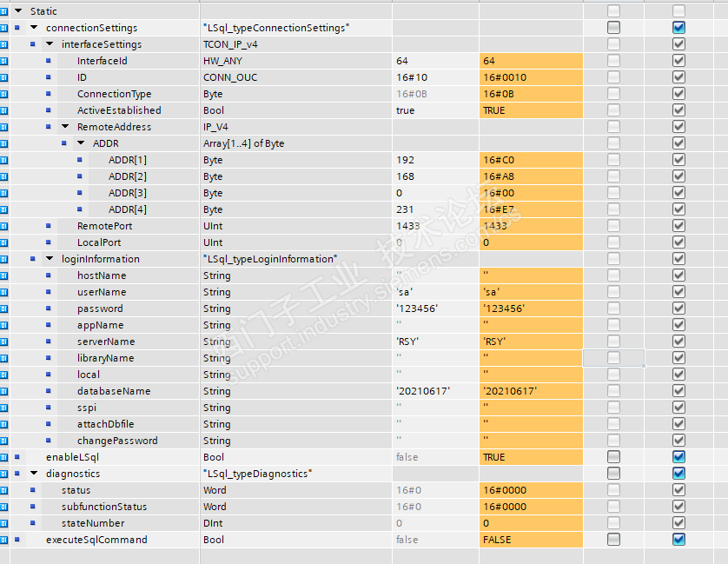728x564 pixels.
Task: Toggle the first empty checkbox in the enableLSql row
Action: 614,457
